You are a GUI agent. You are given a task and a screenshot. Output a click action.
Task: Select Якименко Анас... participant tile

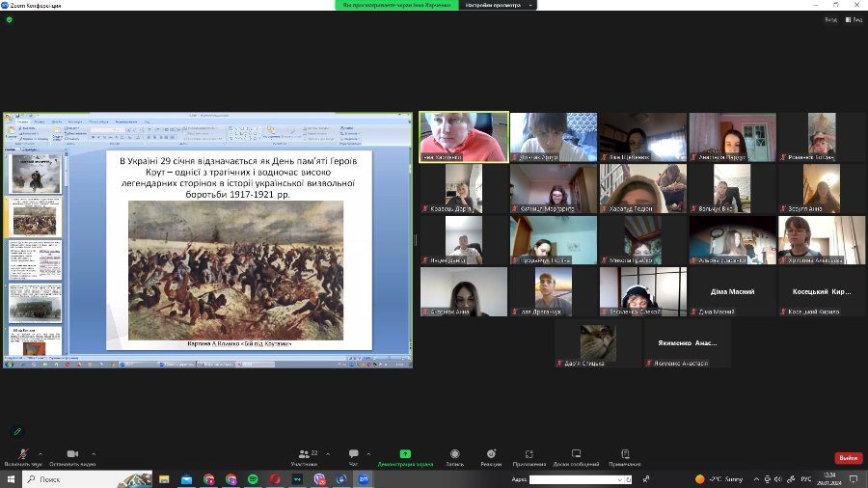[x=688, y=343]
